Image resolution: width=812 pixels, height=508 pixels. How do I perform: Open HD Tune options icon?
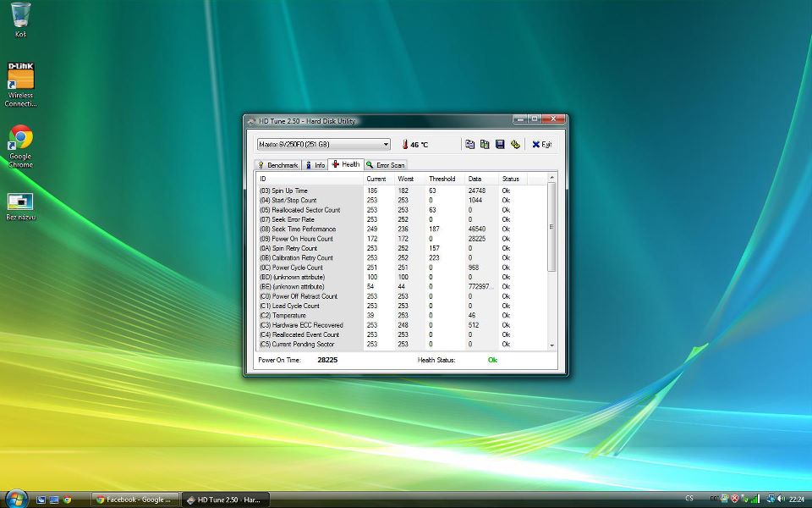coord(515,144)
